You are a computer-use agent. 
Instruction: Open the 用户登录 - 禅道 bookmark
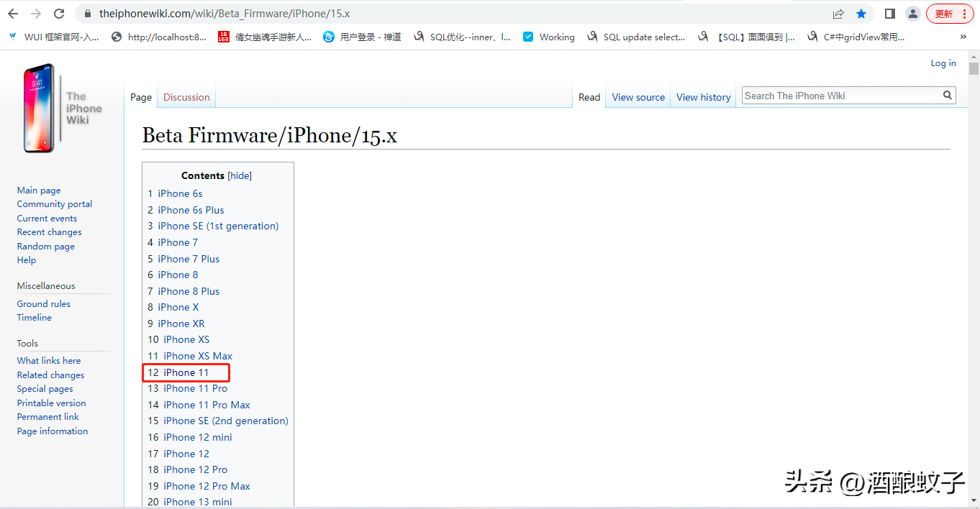[362, 37]
